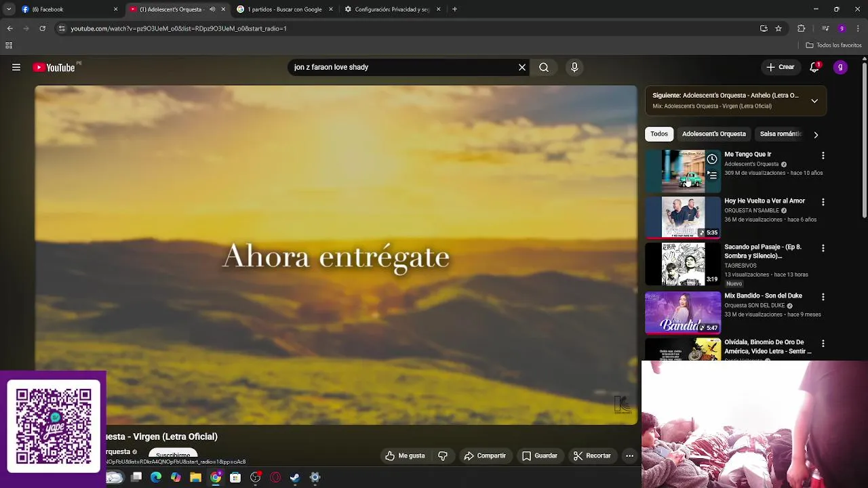The image size is (868, 488).
Task: Open options for Me Tengo Que Ir
Action: tap(823, 156)
